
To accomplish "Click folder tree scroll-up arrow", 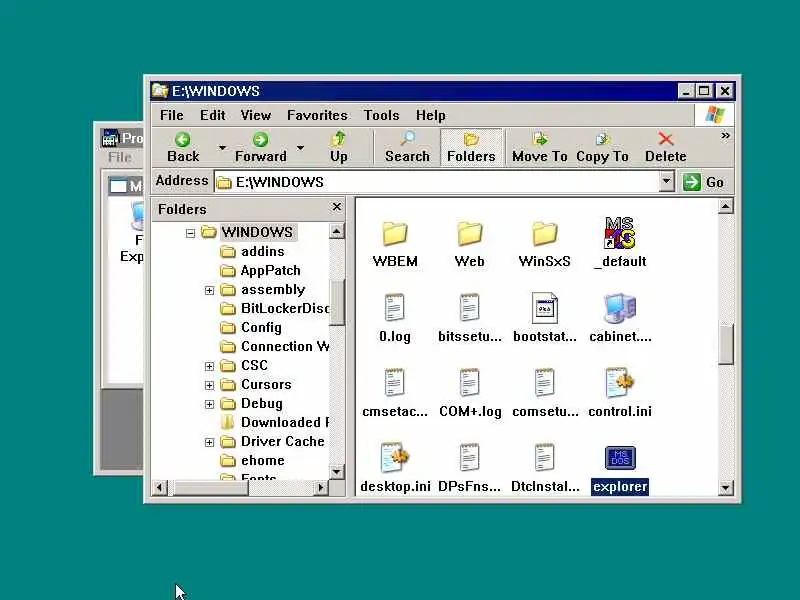I will (337, 231).
